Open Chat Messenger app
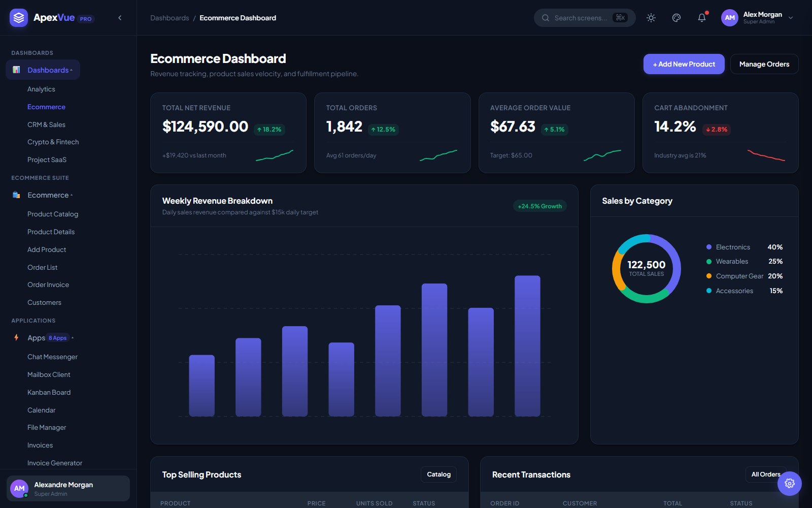The width and height of the screenshot is (812, 508). pyautogui.click(x=52, y=357)
